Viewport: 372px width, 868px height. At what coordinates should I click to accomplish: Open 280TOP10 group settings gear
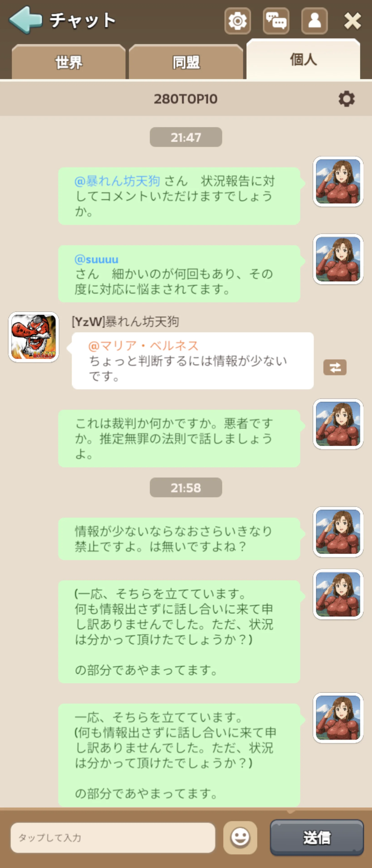[x=346, y=99]
